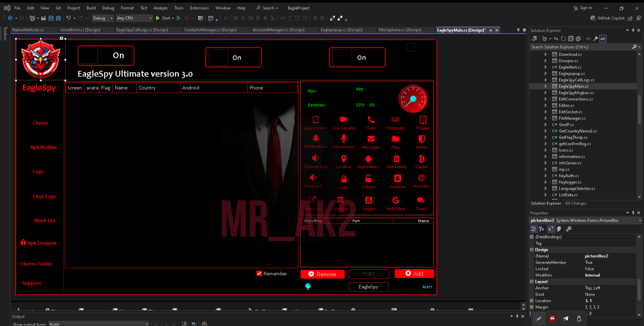Click the Clear Logs sidebar label
This screenshot has width=644, height=326.
44,196
